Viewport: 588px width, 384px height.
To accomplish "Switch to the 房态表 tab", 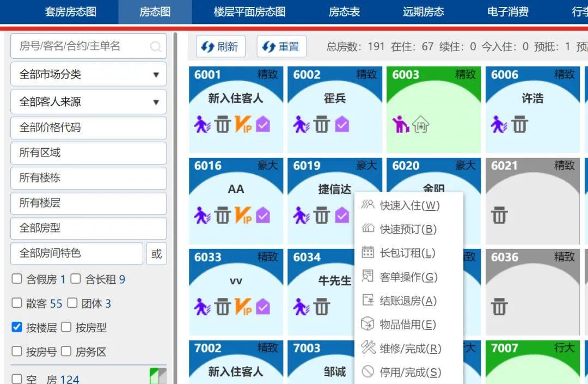I will tap(344, 11).
